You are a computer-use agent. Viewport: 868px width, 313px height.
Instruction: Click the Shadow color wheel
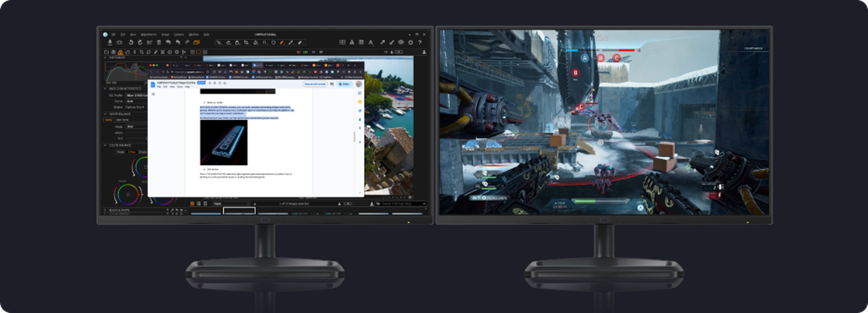128,195
